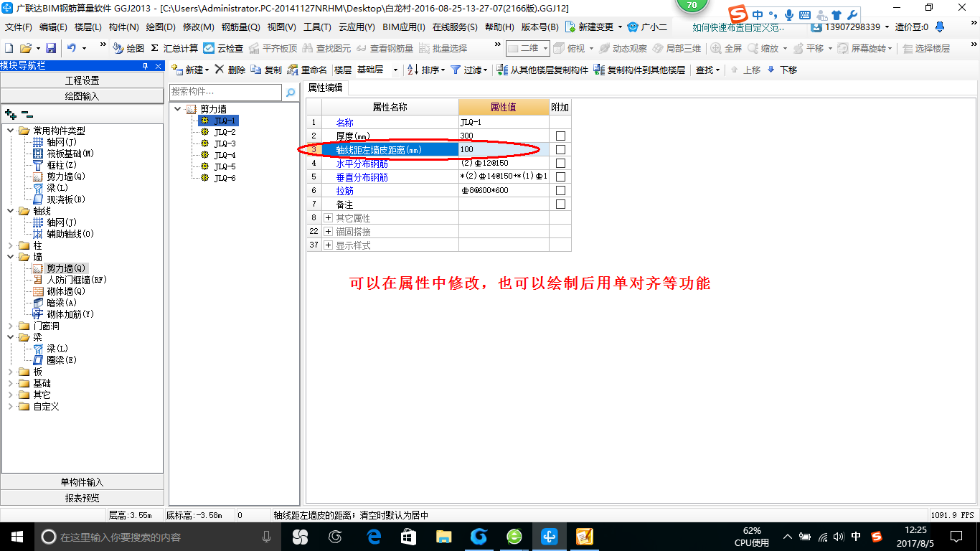
Task: Expand the 锚固搭接 property group
Action: 329,232
